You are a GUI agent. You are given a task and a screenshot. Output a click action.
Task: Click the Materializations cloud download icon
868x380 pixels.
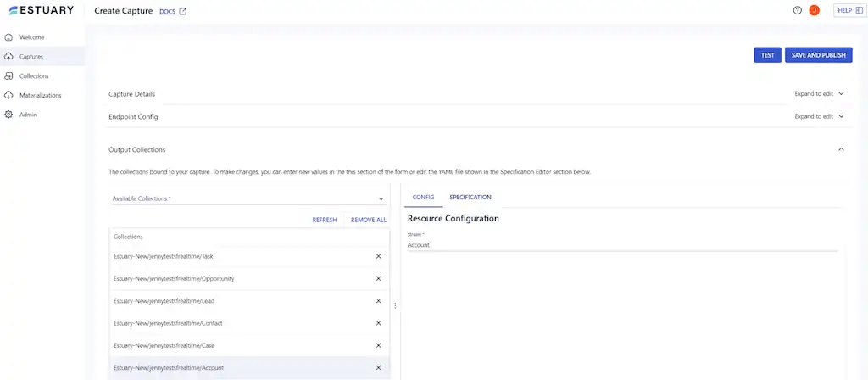pos(8,95)
